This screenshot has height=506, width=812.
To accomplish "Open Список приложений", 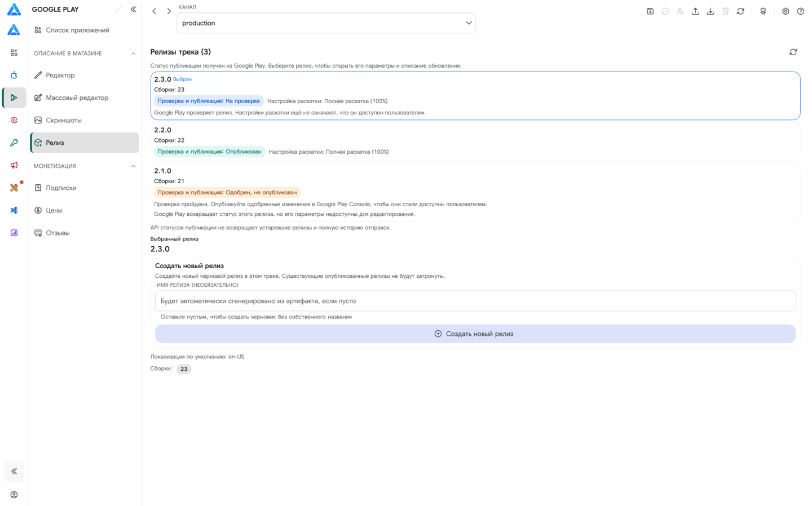I will [85, 30].
